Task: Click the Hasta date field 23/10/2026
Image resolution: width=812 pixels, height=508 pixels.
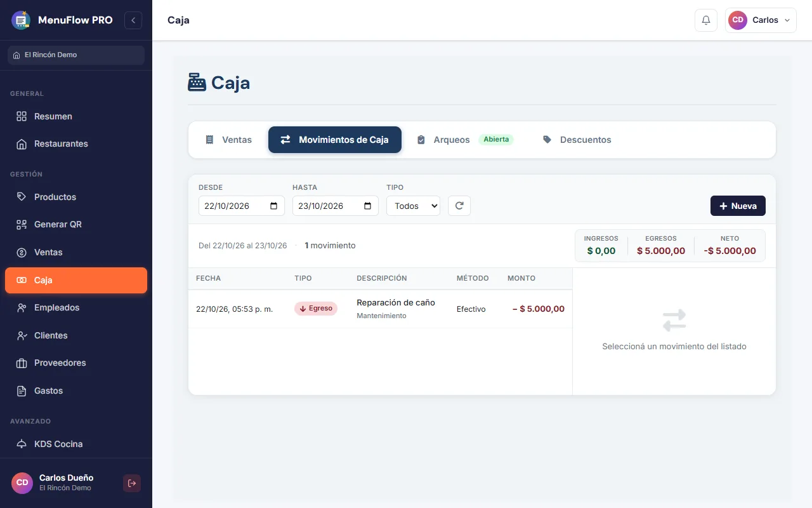Action: (x=336, y=206)
